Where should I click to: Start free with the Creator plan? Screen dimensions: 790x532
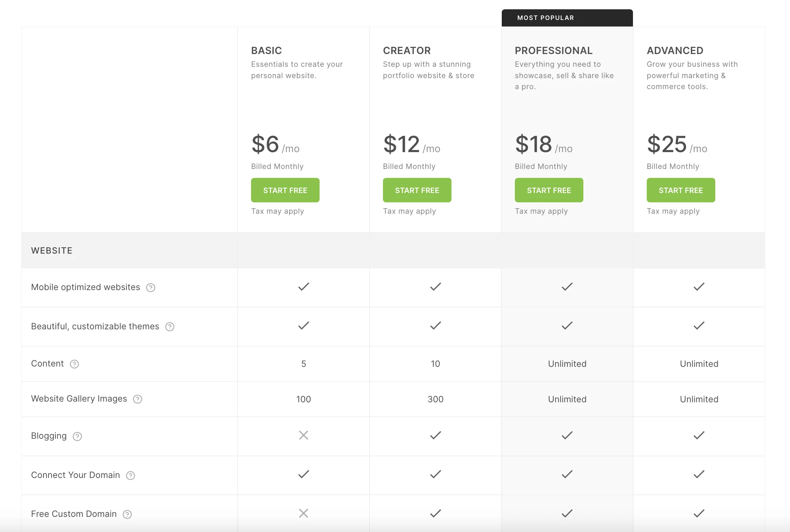(x=417, y=190)
